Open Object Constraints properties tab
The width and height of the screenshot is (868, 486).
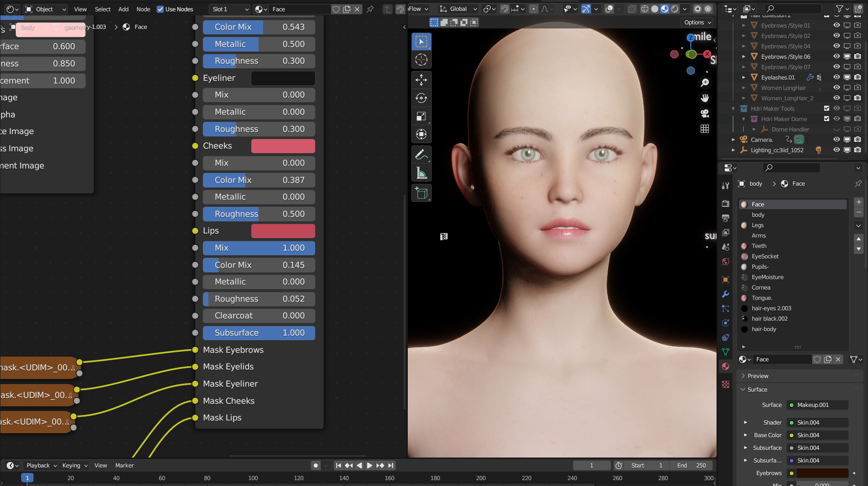(726, 337)
